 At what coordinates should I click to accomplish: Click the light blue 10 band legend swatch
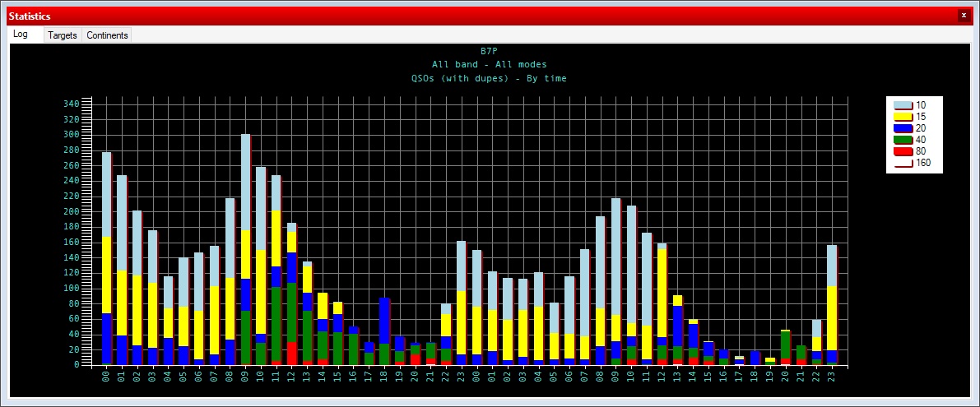click(903, 105)
